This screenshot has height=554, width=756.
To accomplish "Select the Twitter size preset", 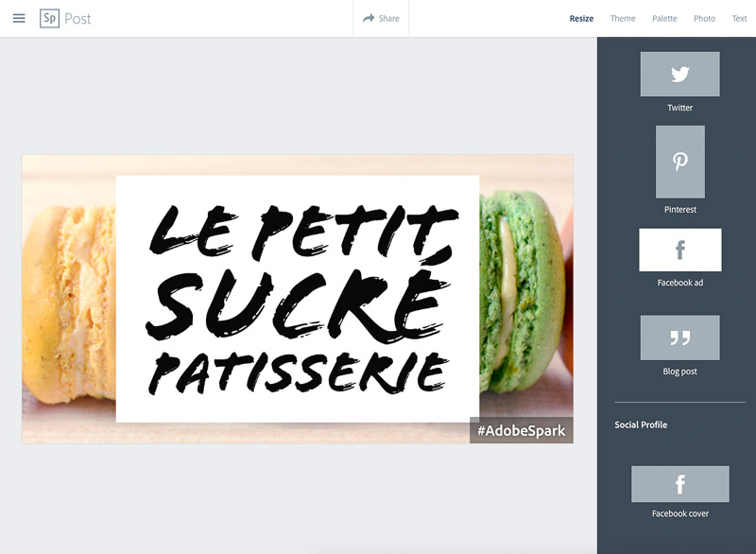I will click(679, 74).
